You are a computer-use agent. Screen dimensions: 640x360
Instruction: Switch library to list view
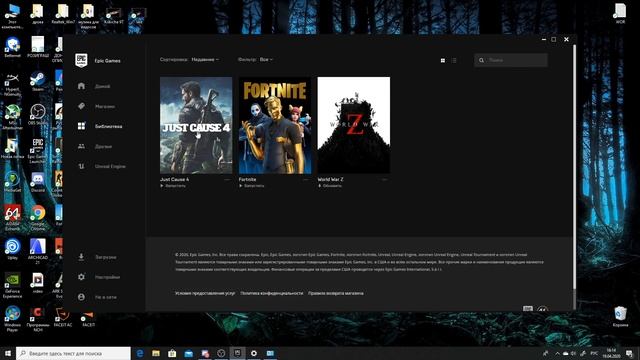[454, 60]
